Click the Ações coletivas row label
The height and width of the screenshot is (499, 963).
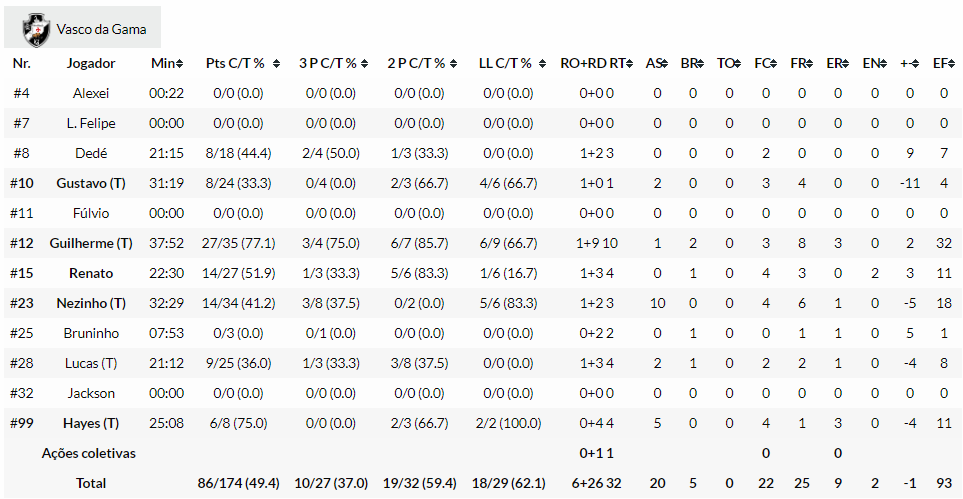coord(89,453)
